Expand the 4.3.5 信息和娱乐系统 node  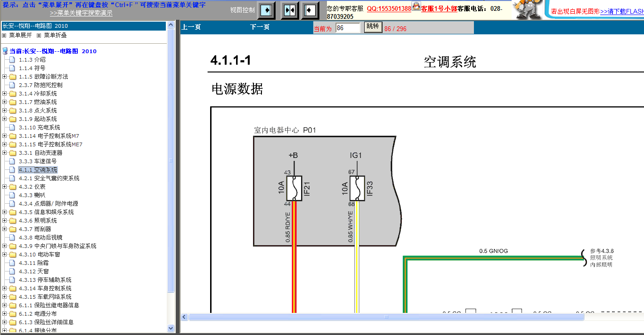(x=5, y=212)
